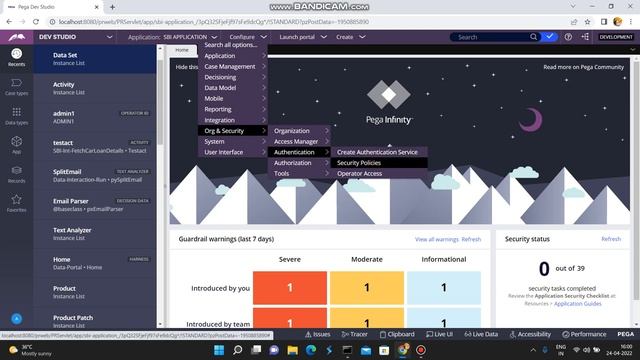Refresh the Security status widget

[x=611, y=239]
